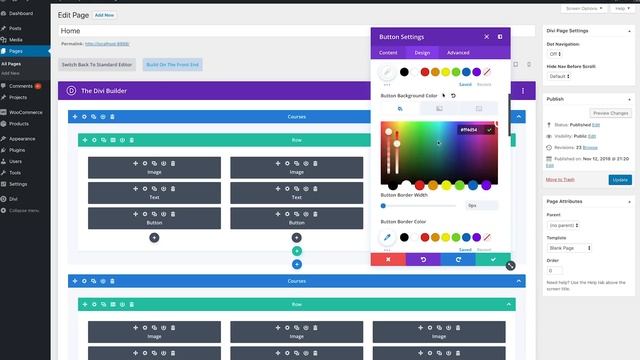Pick red swatch in top palette
Screen dimensions: 640x360
[x=425, y=72]
